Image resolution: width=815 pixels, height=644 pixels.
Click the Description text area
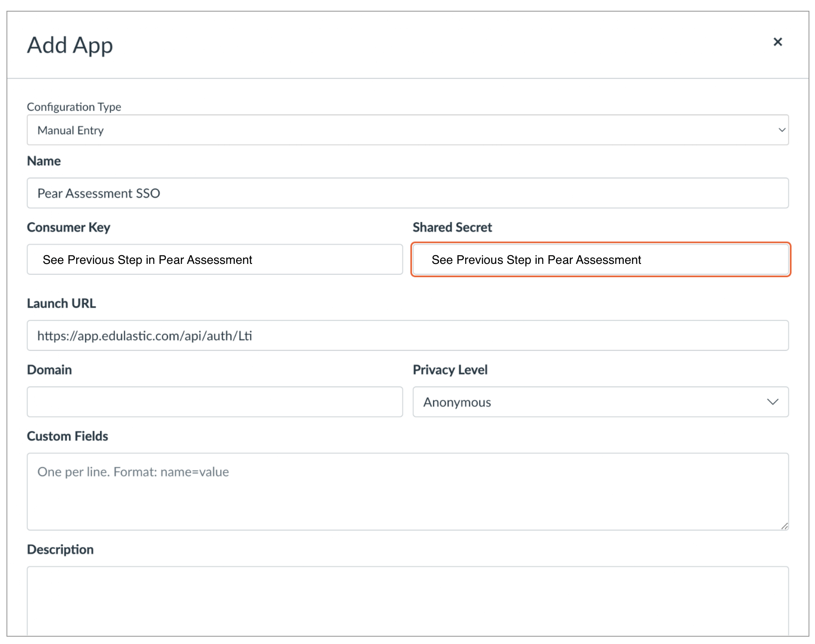pos(407,601)
